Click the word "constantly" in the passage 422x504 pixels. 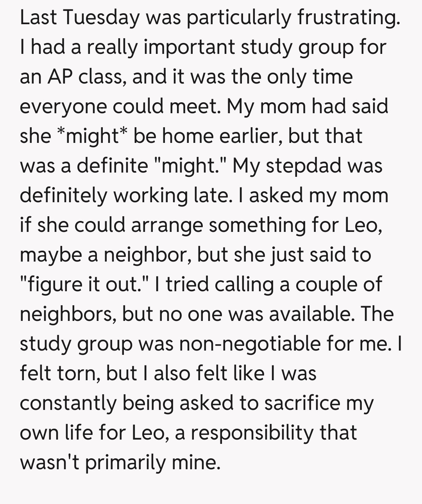pyautogui.click(x=68, y=403)
